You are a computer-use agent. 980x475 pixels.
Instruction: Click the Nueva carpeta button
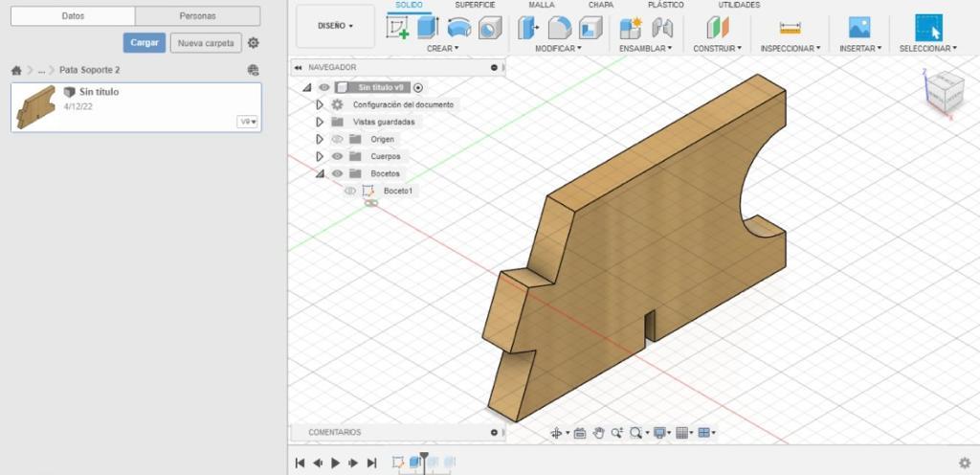click(x=206, y=43)
